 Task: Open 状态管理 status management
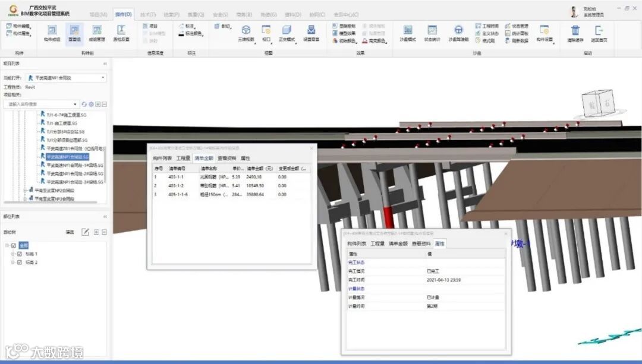[x=517, y=26]
